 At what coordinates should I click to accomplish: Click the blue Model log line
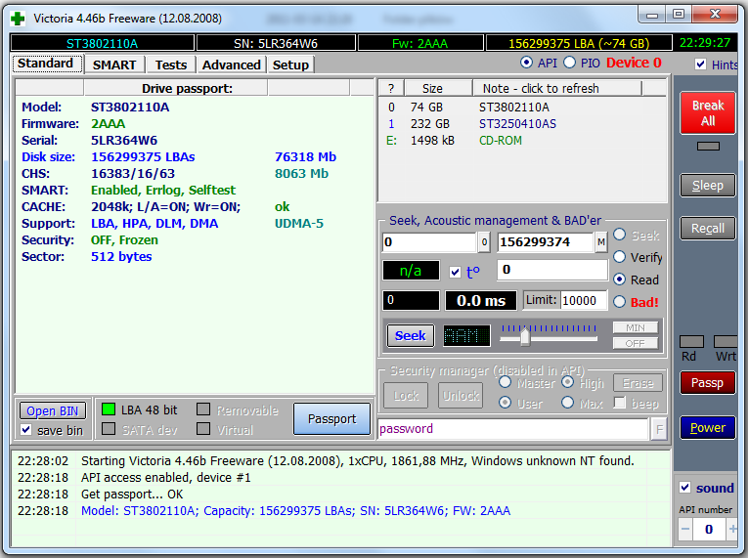[x=295, y=511]
